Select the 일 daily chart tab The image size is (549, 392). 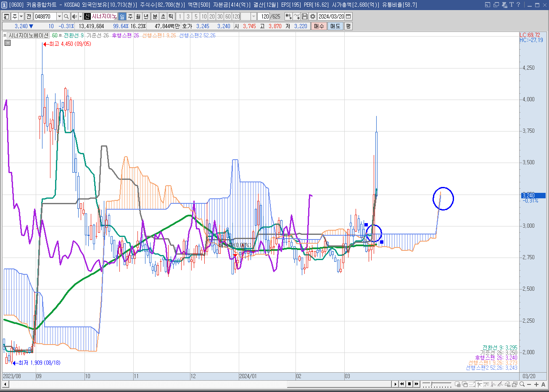(x=122, y=16)
